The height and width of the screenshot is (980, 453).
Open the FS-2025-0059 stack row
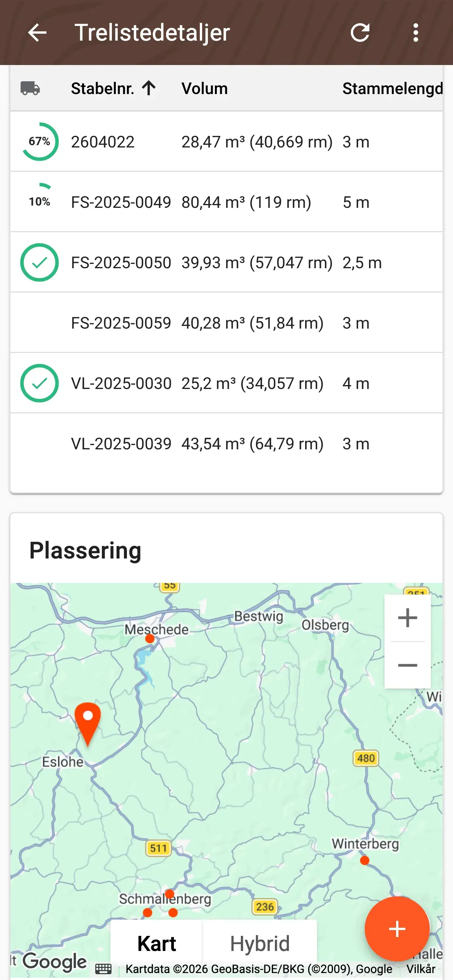[226, 323]
